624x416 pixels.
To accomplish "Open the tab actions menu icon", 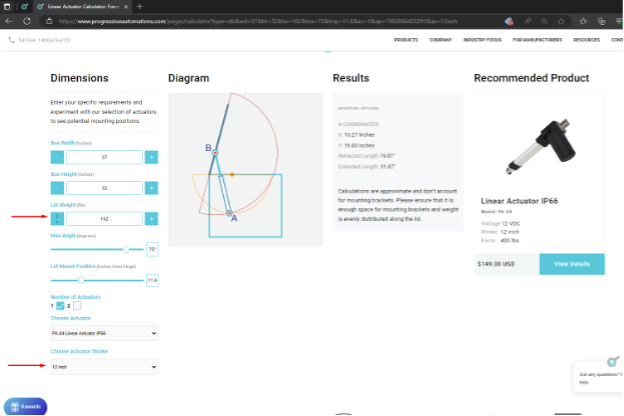I will coord(7,6).
